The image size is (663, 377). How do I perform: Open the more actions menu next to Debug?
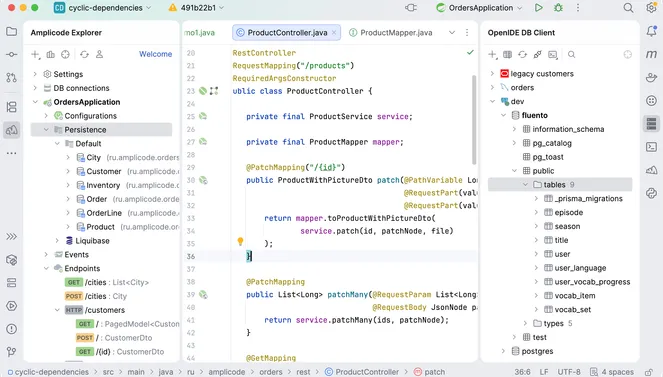pyautogui.click(x=578, y=8)
